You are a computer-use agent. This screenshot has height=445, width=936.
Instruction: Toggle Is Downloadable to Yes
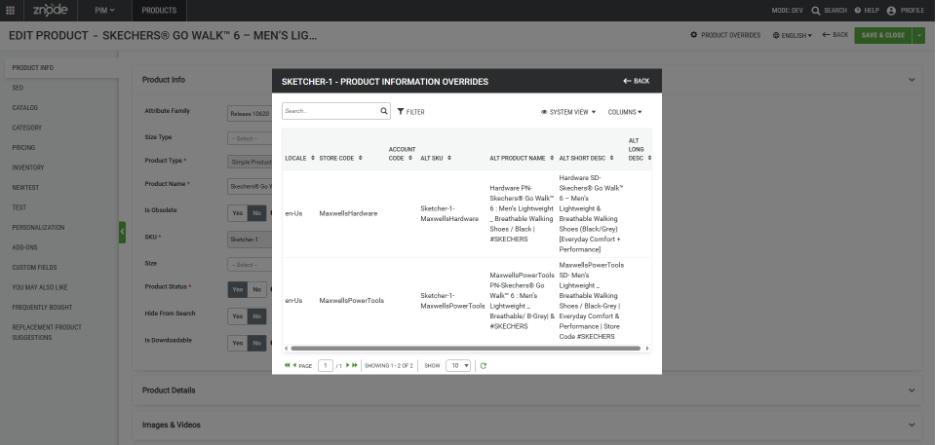point(238,343)
